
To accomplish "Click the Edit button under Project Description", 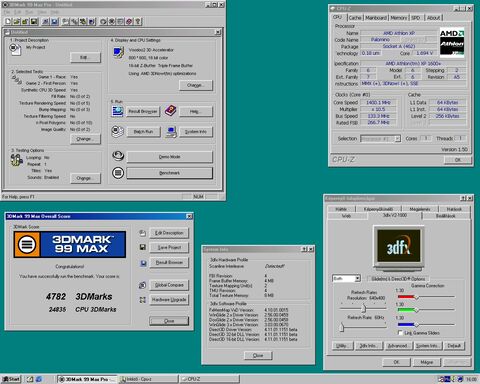I will coord(85,57).
